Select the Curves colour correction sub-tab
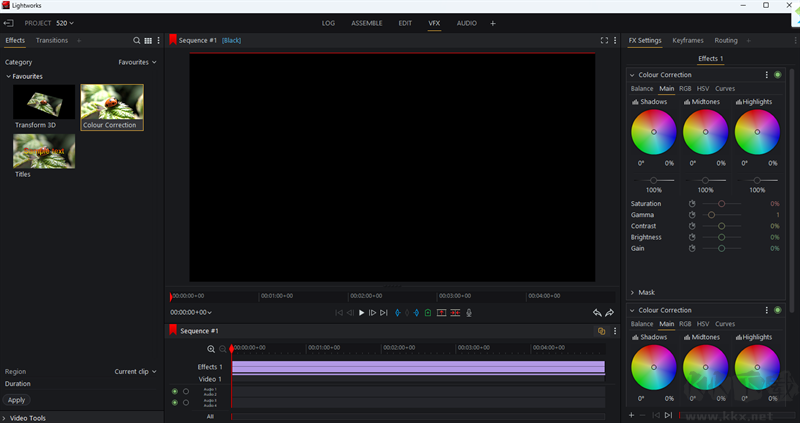Viewport: 800px width, 423px height. click(725, 89)
